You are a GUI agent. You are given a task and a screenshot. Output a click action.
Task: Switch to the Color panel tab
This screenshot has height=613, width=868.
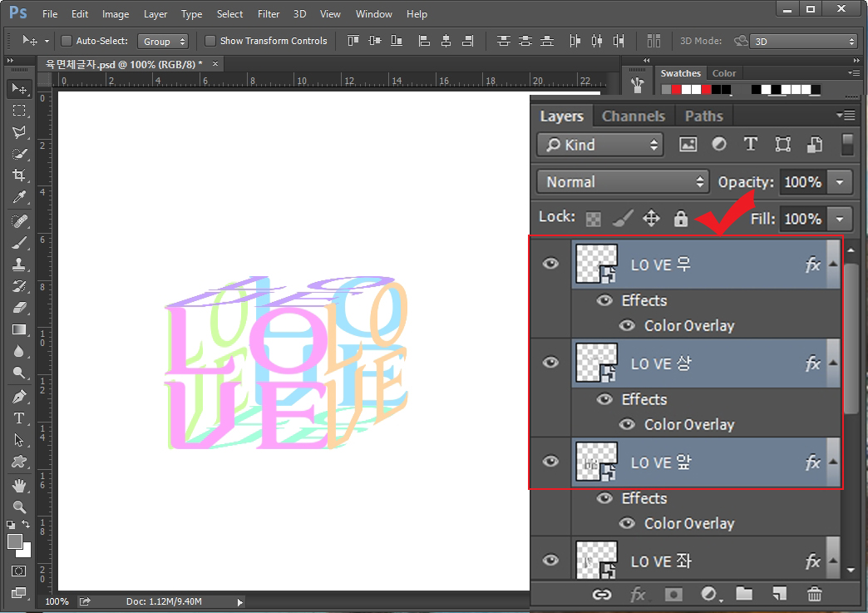tap(724, 73)
